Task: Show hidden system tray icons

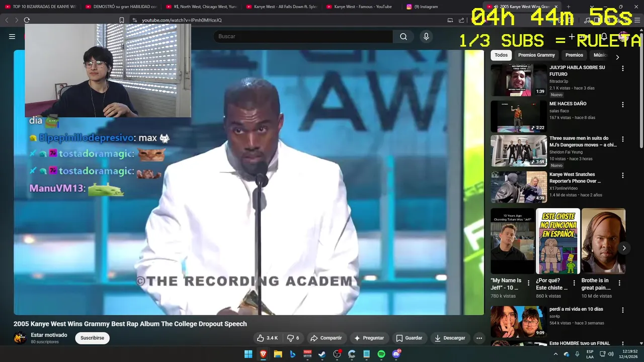Action: [555, 354]
